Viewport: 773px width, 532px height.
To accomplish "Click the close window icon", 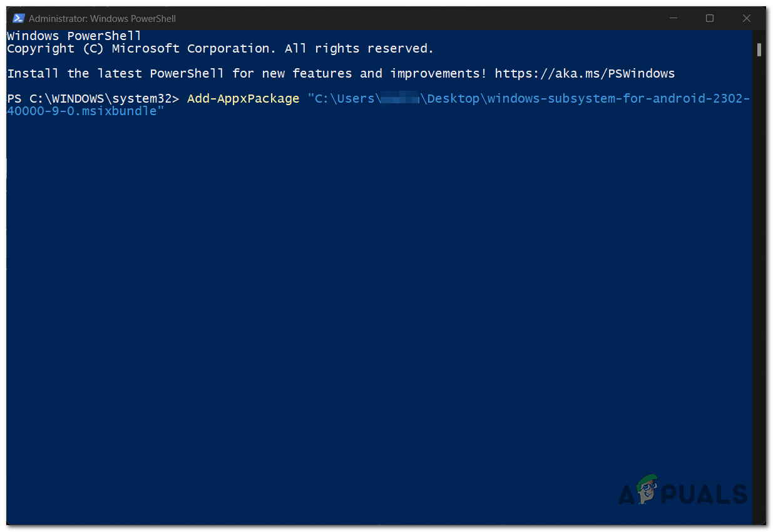I will [746, 18].
